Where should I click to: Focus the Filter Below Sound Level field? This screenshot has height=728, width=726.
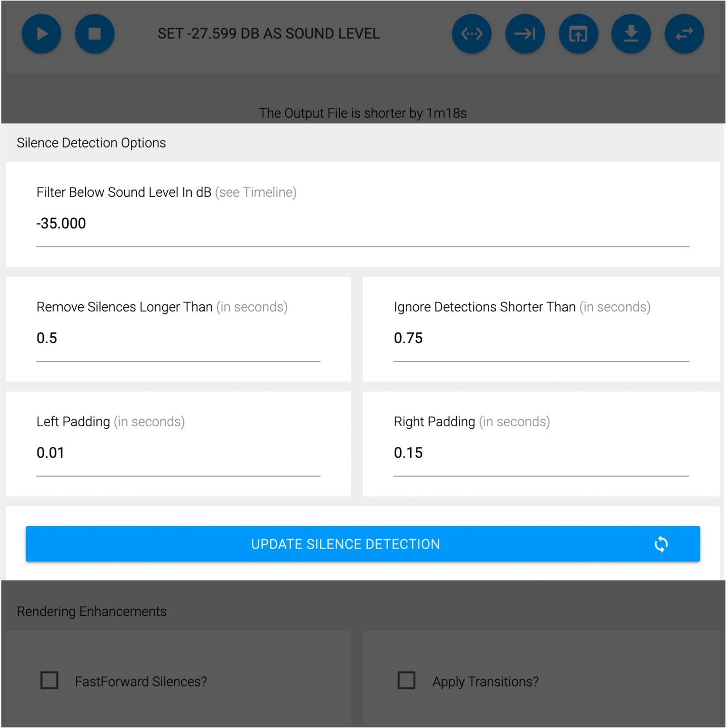[x=362, y=223]
